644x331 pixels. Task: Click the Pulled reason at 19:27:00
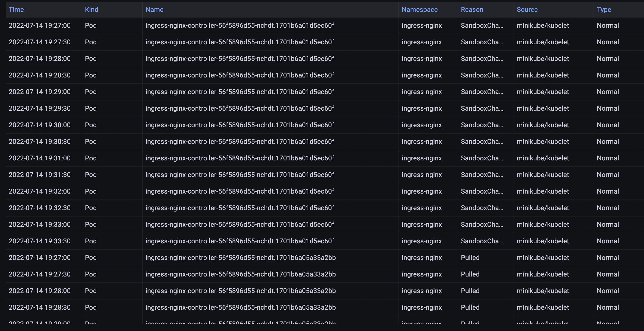pos(470,258)
